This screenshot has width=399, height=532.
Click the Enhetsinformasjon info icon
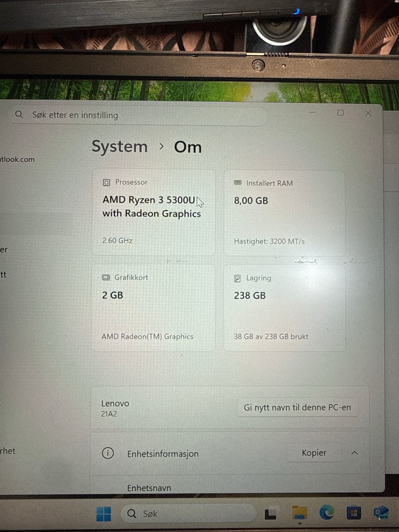click(108, 453)
